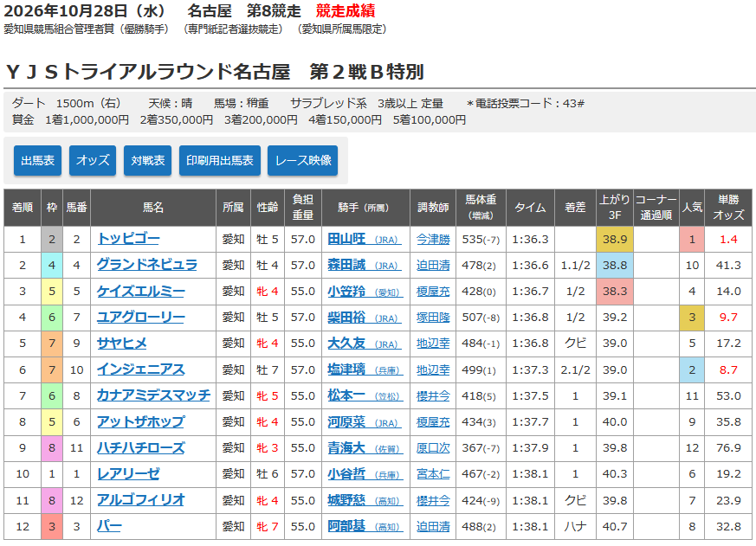
Task: Open trainer link 地辺幸 in インジェニアス row
Action: 433,369
